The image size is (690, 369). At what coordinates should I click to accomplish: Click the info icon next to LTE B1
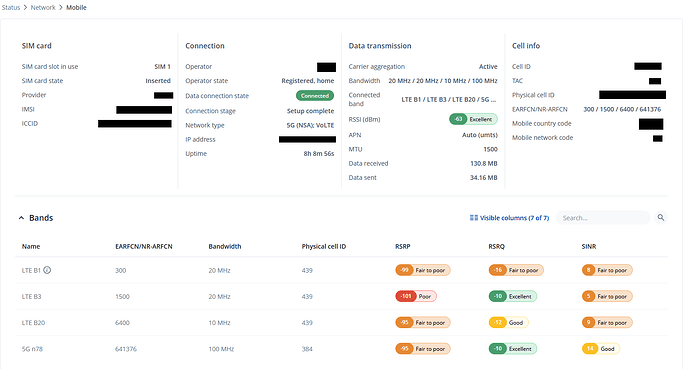click(47, 270)
